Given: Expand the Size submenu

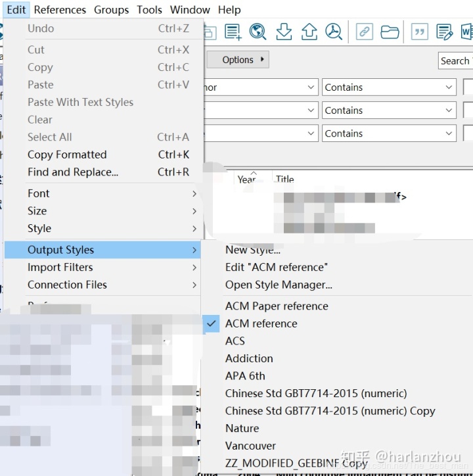Looking at the screenshot, I should [103, 211].
